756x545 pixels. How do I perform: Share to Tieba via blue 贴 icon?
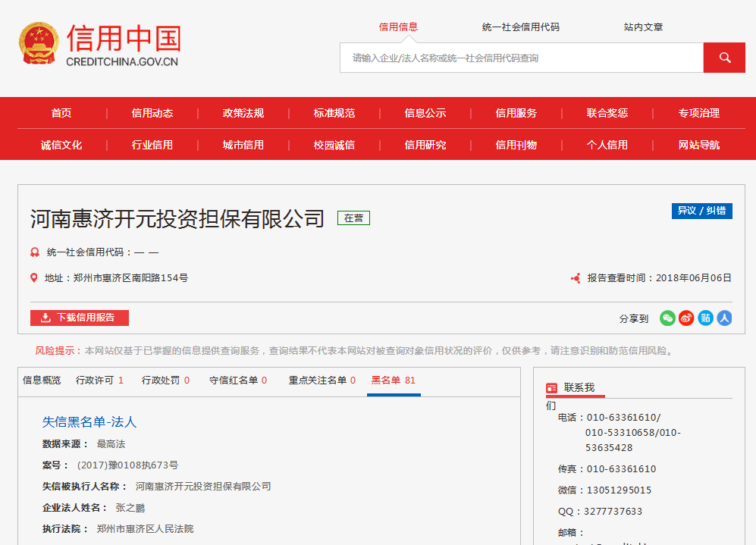(706, 318)
